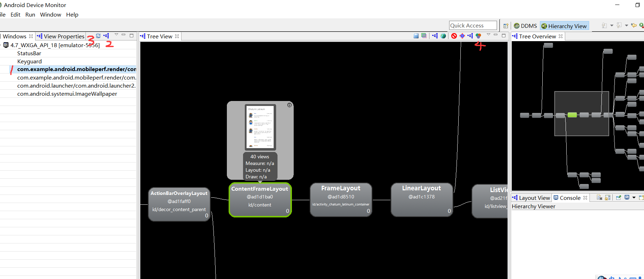Minimize the Tree View panel
644x279 pixels.
[496, 35]
